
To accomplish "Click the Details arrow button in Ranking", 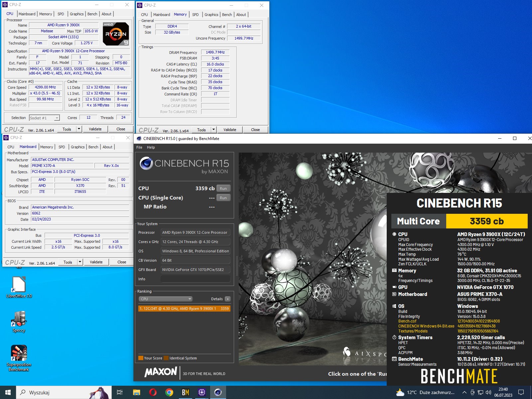I will coord(228,299).
